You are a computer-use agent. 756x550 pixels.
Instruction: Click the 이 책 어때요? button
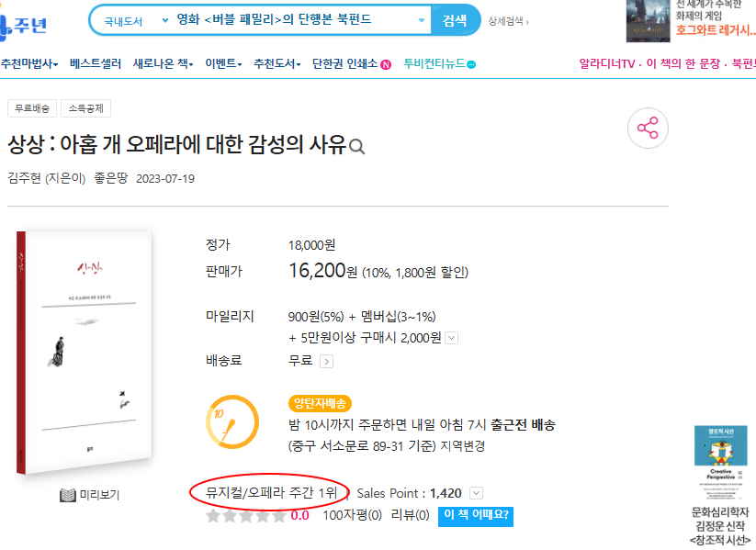click(476, 515)
